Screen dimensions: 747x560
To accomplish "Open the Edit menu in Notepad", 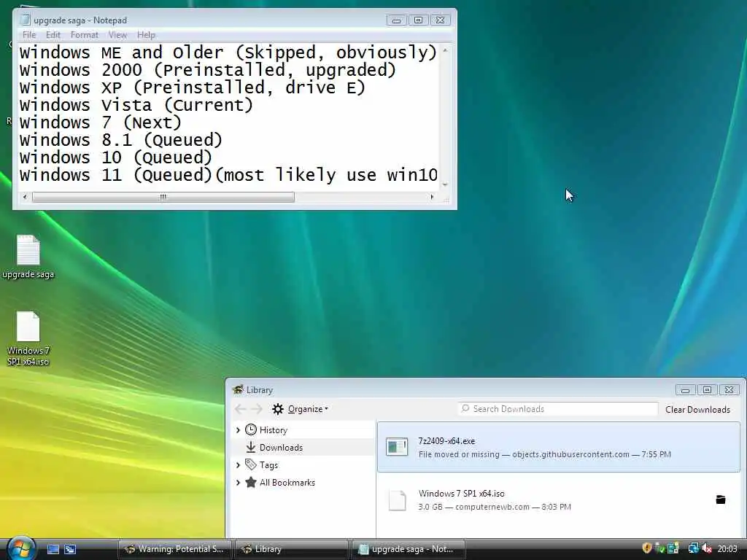I will coord(53,35).
